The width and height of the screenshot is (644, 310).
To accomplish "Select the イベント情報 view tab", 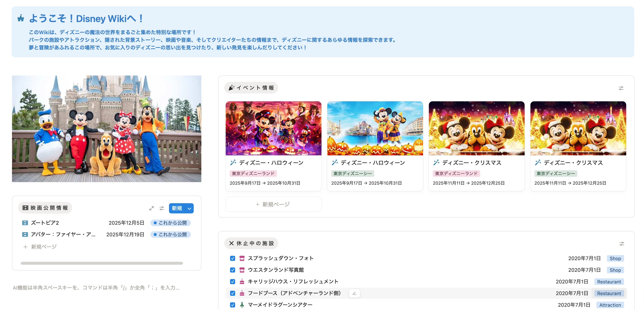I will [x=251, y=88].
